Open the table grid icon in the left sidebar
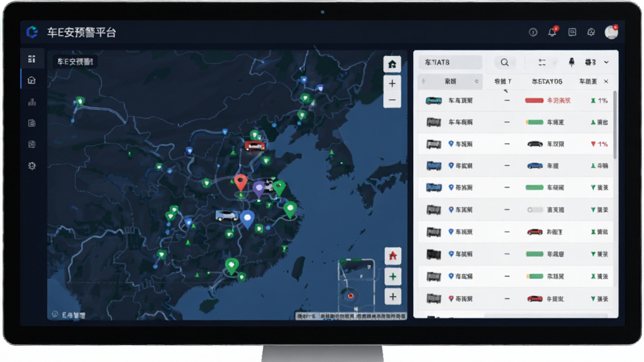Image resolution: width=644 pixels, height=362 pixels. tap(31, 145)
